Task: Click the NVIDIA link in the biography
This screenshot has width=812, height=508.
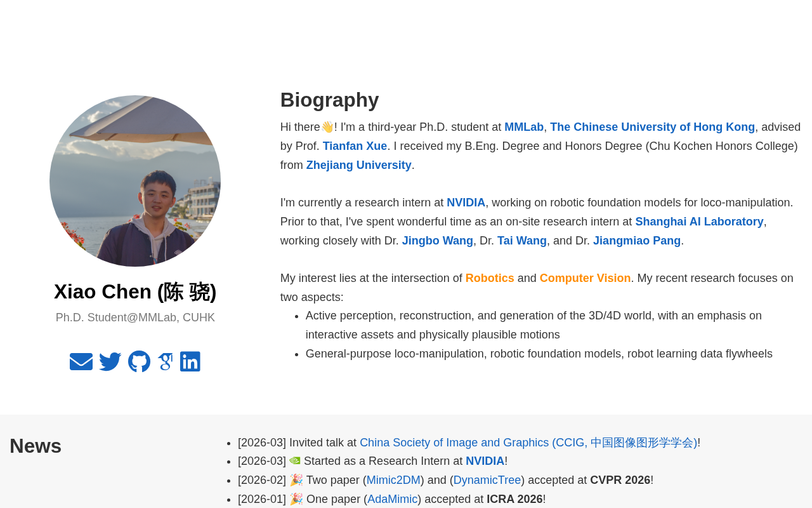Action: tap(466, 203)
